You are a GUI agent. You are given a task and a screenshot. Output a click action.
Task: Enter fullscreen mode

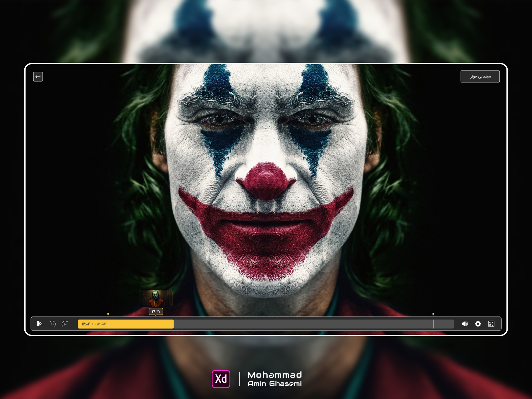coord(491,324)
